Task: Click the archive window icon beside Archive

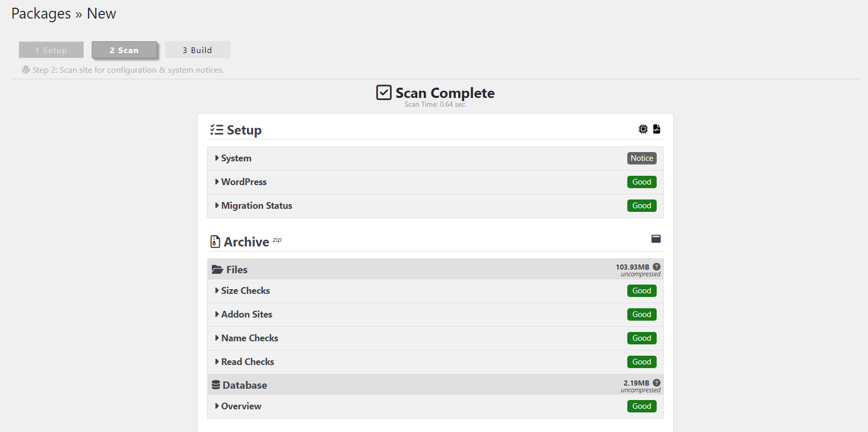Action: (x=656, y=239)
